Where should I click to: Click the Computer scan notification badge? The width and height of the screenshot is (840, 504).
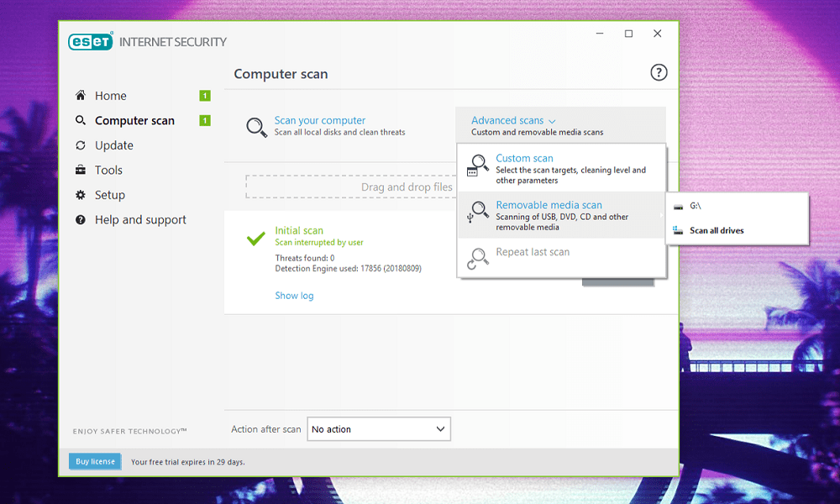coord(205,120)
